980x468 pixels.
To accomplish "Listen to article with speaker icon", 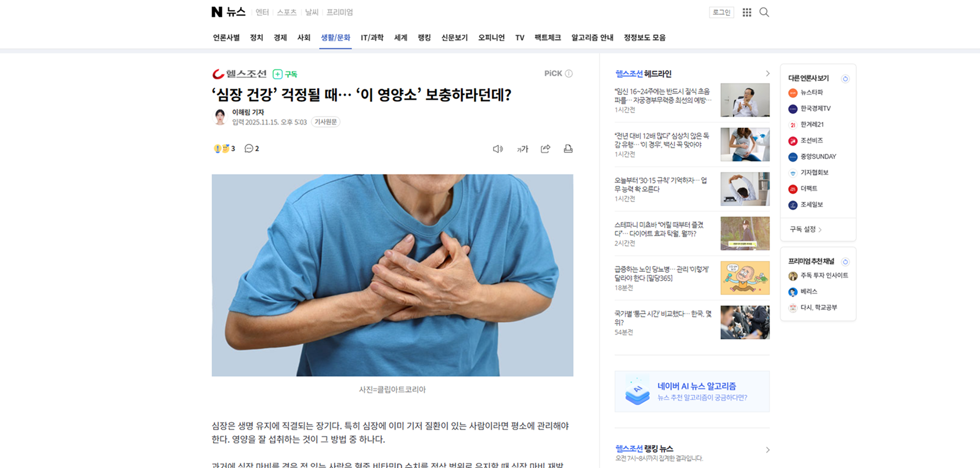I will tap(498, 149).
